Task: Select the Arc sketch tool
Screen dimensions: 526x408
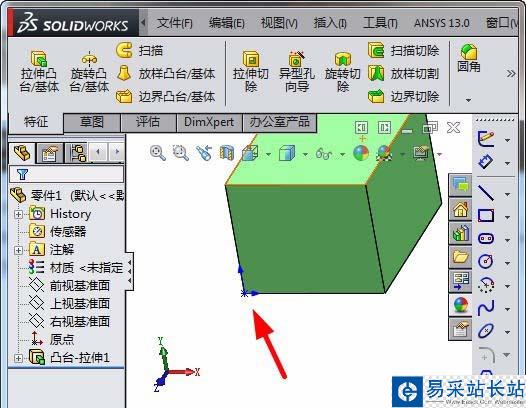Action: 486,285
